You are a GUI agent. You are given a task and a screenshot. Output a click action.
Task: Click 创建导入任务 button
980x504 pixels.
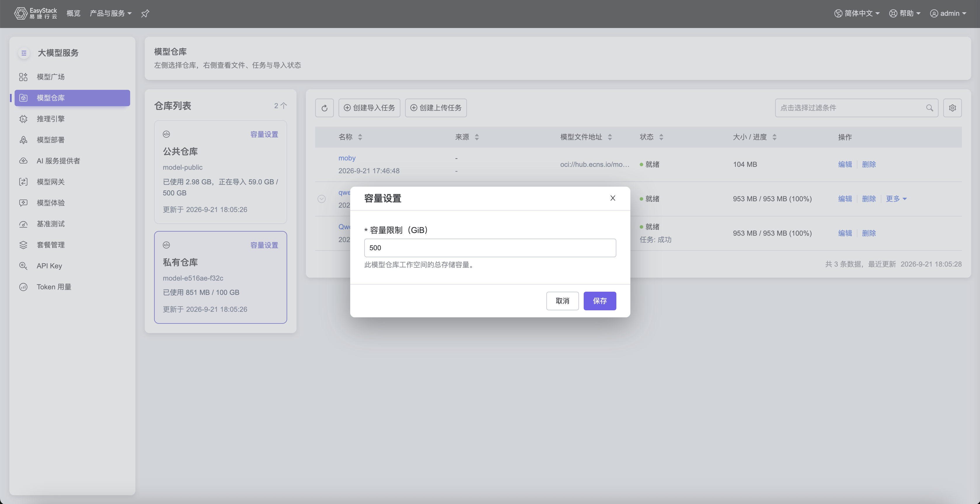click(x=369, y=108)
